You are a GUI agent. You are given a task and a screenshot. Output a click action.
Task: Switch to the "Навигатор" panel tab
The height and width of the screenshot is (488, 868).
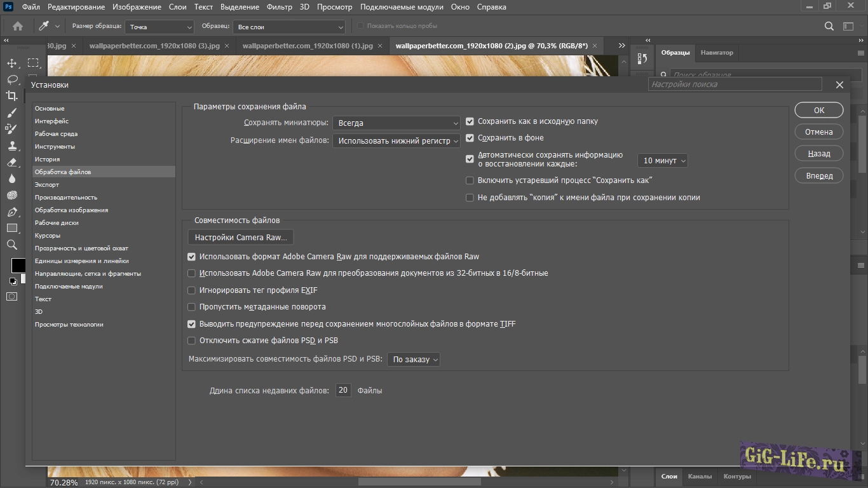click(716, 53)
